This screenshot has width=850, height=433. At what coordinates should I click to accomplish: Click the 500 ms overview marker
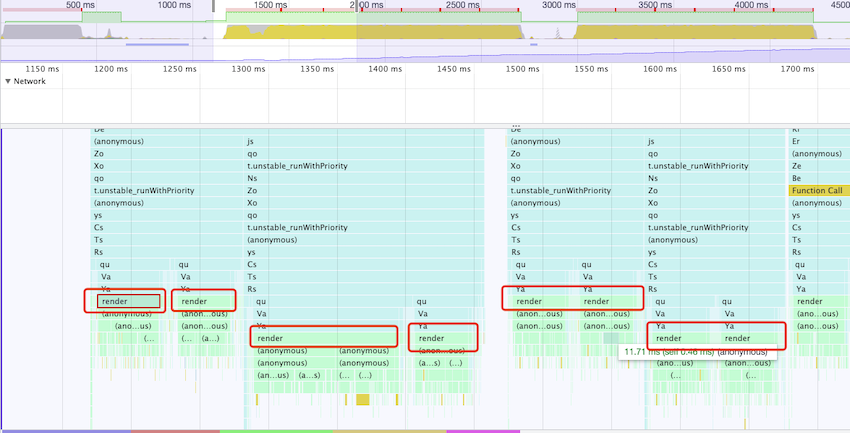tap(80, 5)
